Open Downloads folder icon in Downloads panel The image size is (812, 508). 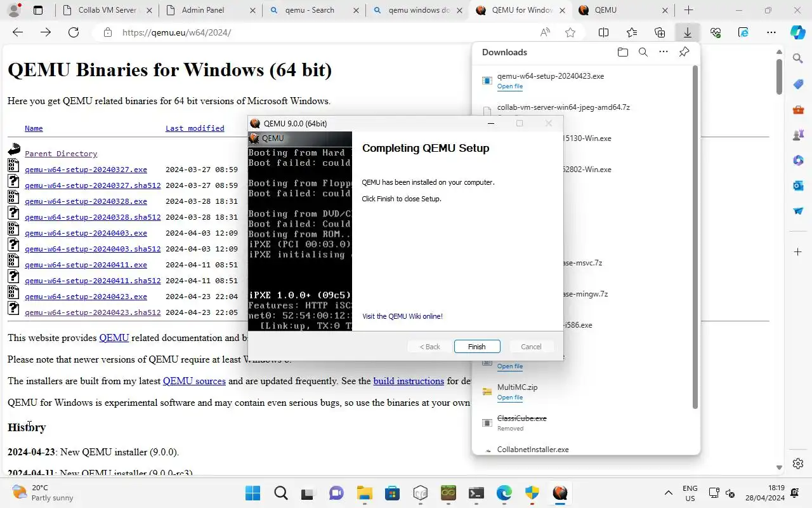click(622, 52)
